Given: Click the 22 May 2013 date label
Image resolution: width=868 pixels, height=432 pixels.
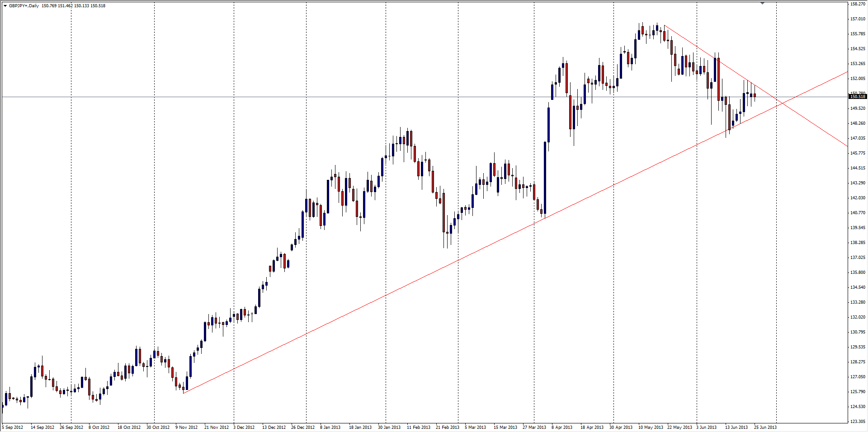Looking at the screenshot, I should (679, 427).
